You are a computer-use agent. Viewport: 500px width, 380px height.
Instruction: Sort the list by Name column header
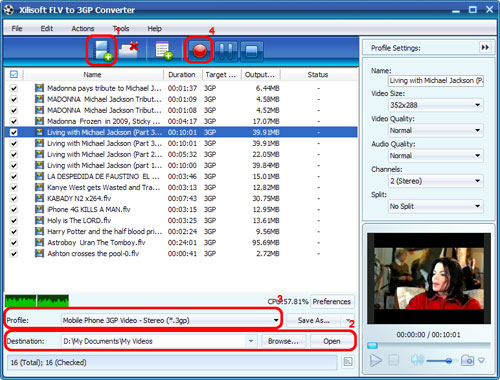coord(93,75)
